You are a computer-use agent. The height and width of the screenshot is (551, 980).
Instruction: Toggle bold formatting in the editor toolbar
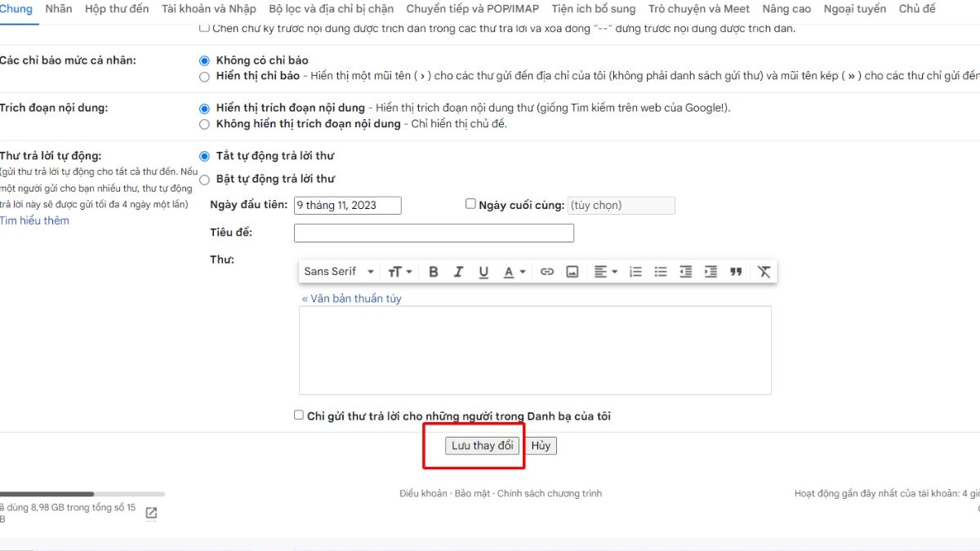434,272
